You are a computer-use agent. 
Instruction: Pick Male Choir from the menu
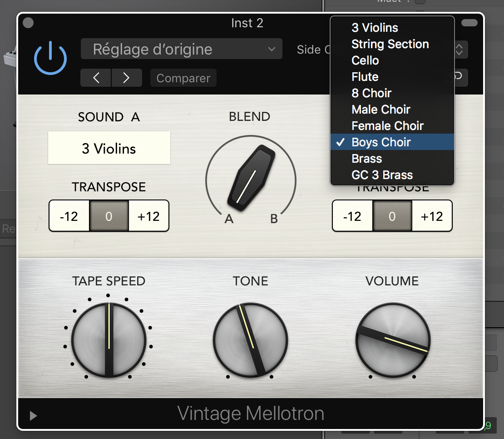(x=392, y=110)
